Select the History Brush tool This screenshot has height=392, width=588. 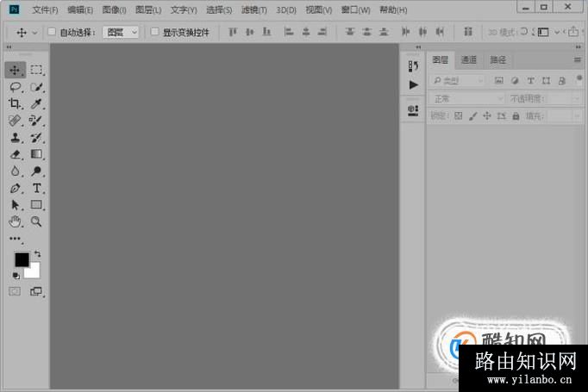click(x=36, y=138)
